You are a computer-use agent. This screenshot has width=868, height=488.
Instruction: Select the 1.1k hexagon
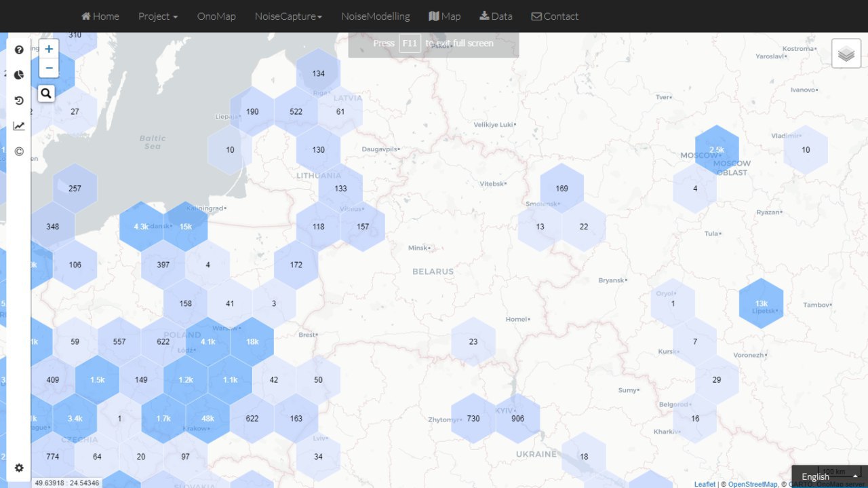click(x=231, y=380)
